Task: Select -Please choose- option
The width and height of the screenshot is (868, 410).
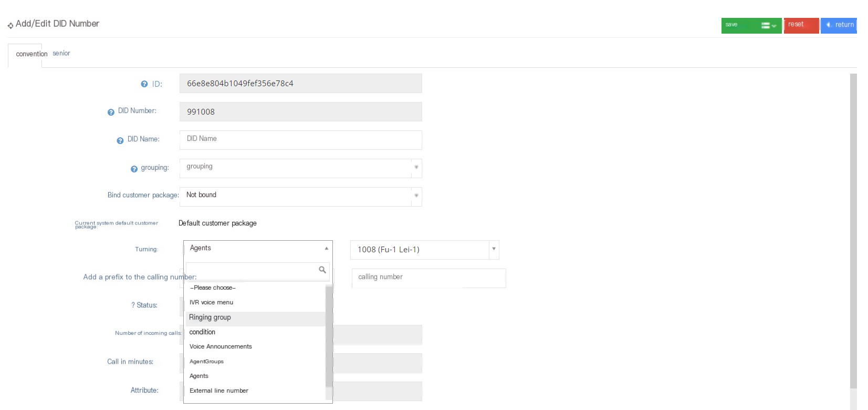Action: click(256, 288)
